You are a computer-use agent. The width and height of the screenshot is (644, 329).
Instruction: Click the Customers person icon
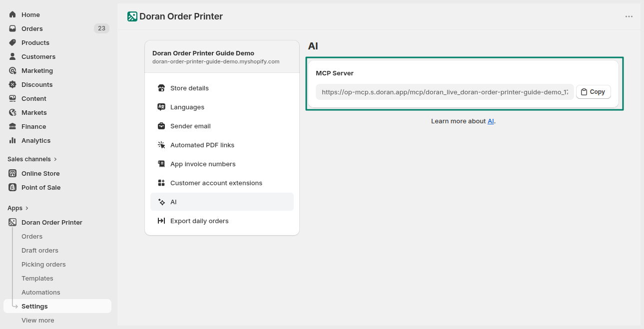click(x=12, y=56)
